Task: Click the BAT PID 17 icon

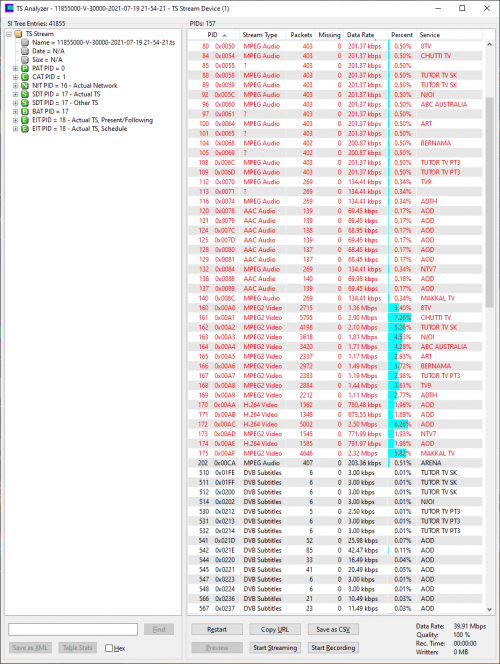Action: (x=25, y=111)
